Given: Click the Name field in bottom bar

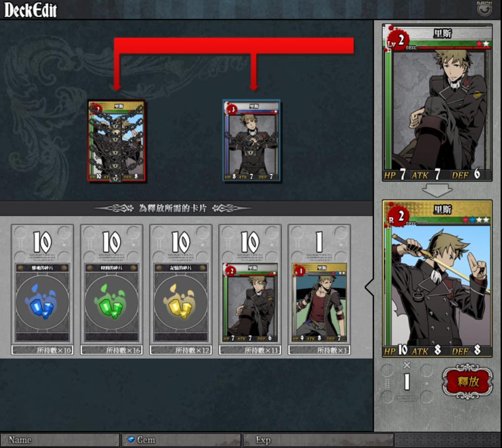Looking at the screenshot, I should pyautogui.click(x=60, y=440).
